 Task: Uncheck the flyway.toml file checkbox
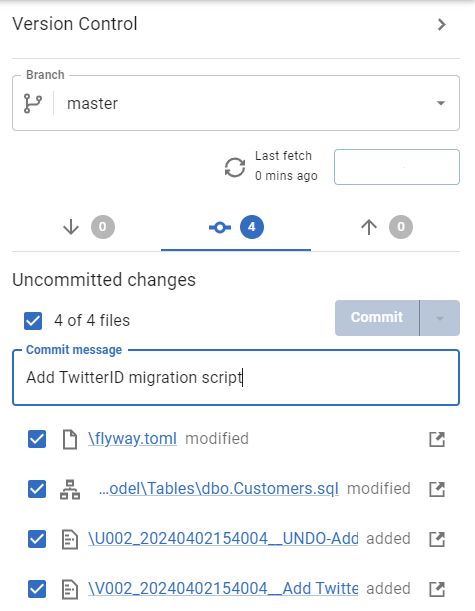(37, 439)
